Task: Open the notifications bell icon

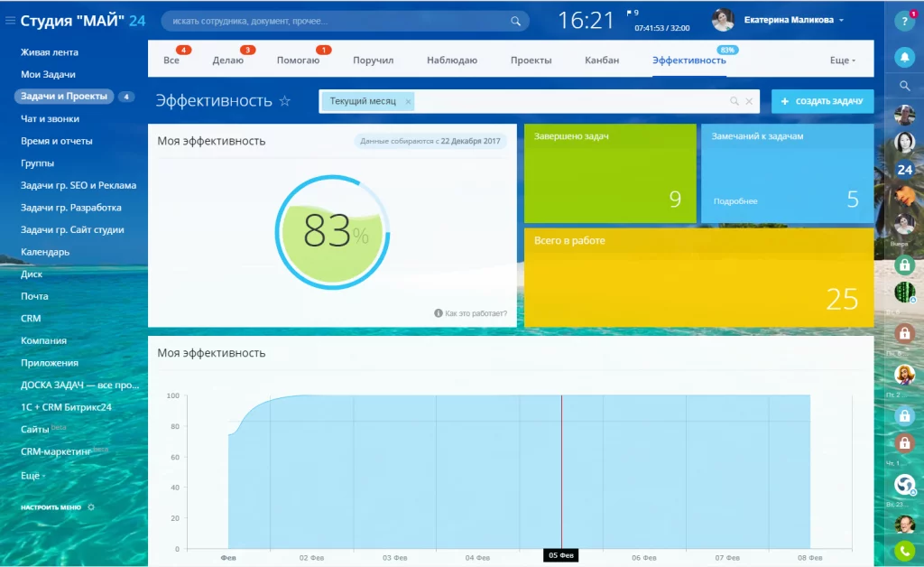Action: (x=904, y=57)
